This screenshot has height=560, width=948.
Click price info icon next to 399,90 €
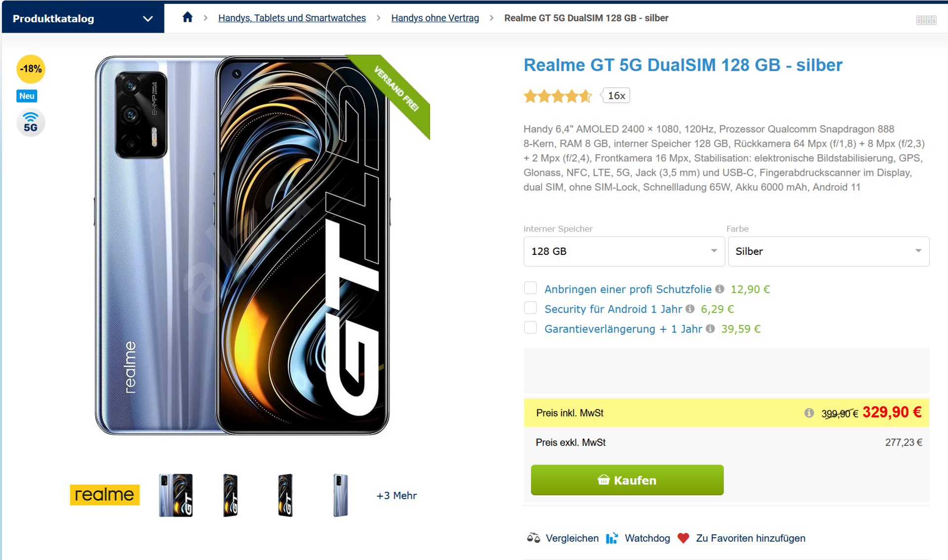pos(809,413)
